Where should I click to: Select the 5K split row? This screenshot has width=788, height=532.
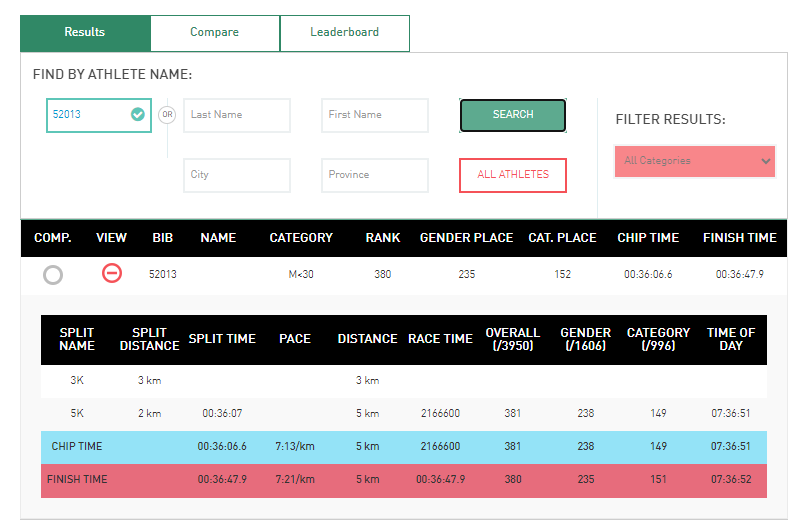403,413
